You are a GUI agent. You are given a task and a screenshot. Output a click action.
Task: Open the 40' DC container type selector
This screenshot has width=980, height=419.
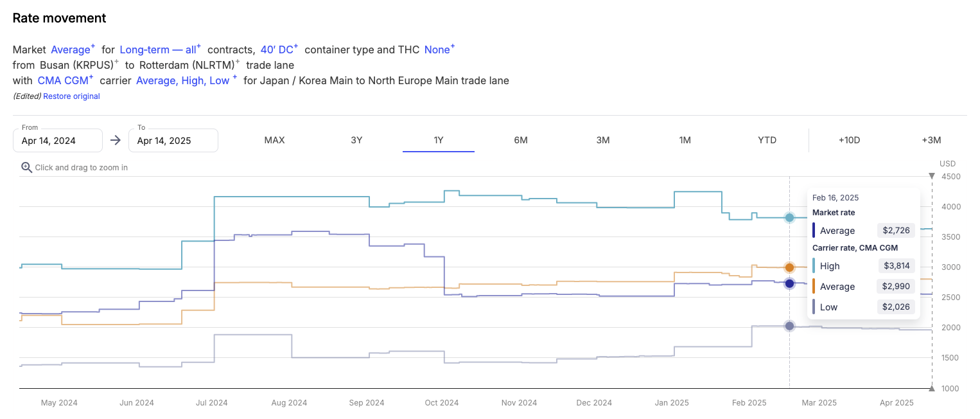pos(279,49)
